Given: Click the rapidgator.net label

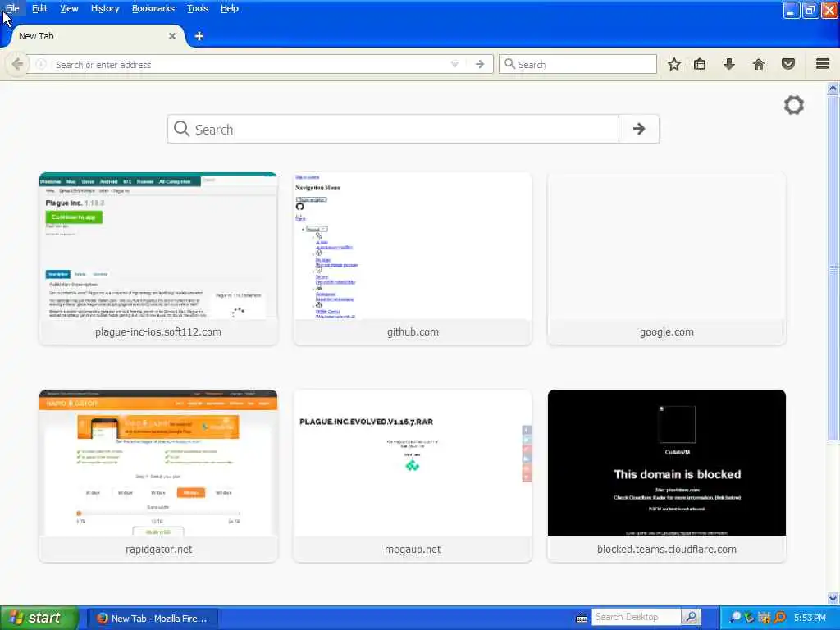Looking at the screenshot, I should click(x=158, y=550).
